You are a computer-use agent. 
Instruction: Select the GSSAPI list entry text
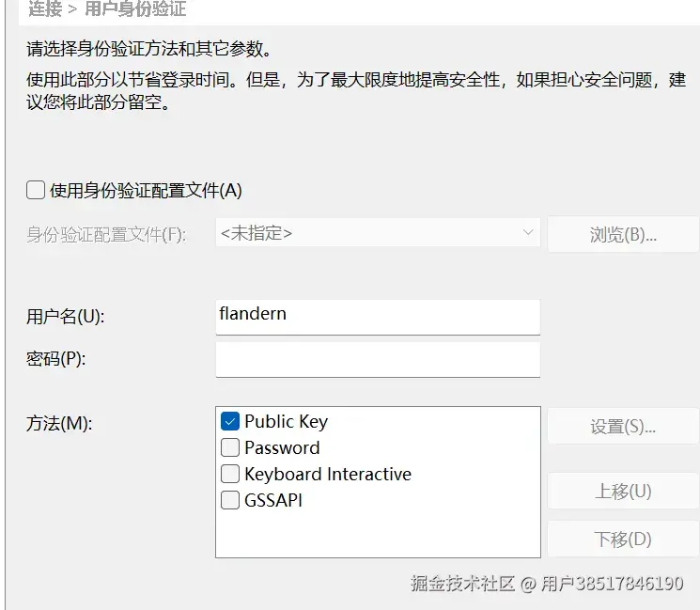click(273, 501)
